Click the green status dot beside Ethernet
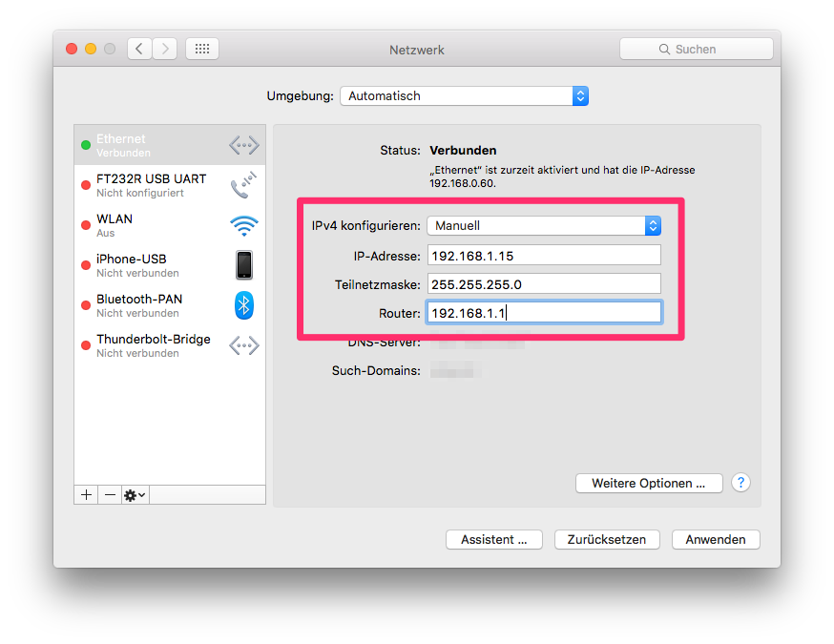Viewport: 834px width, 644px height. [x=86, y=145]
